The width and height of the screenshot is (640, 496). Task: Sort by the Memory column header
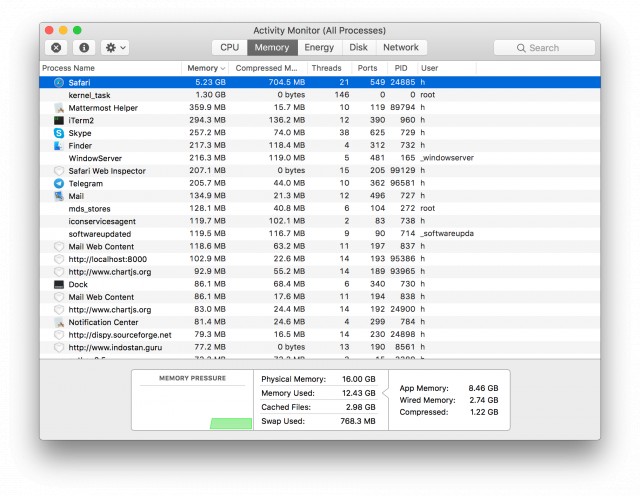click(207, 68)
